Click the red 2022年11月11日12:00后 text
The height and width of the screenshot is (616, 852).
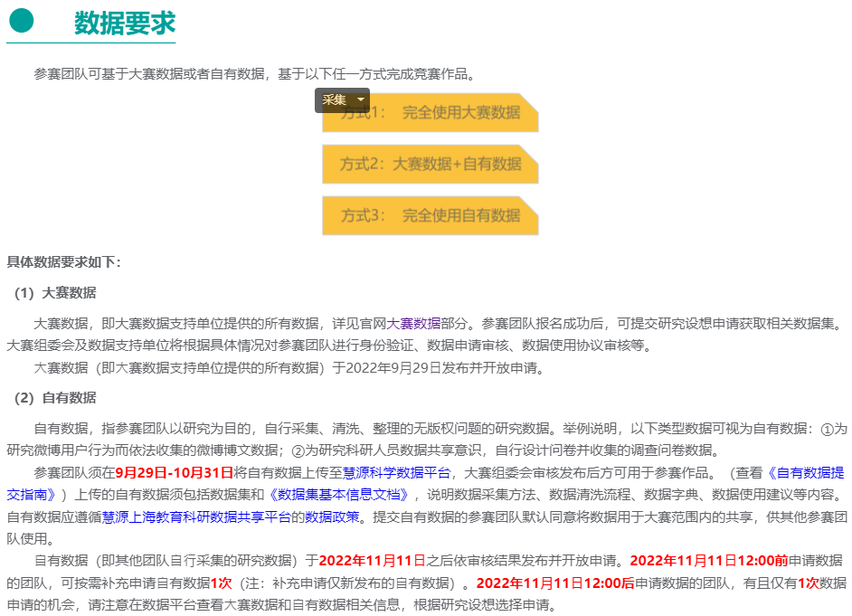click(x=554, y=583)
